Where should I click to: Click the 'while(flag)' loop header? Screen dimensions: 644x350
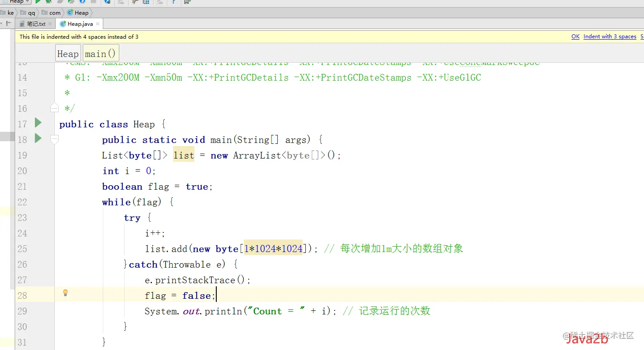coord(132,202)
